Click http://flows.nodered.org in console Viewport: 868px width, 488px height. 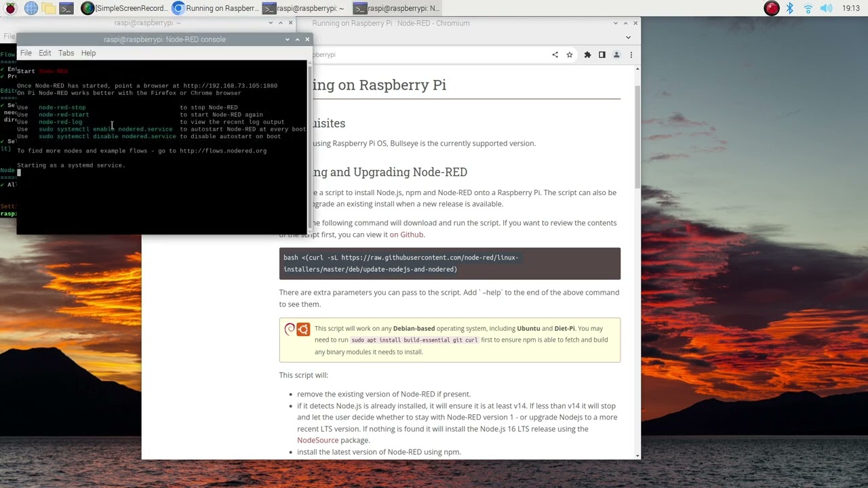(223, 150)
